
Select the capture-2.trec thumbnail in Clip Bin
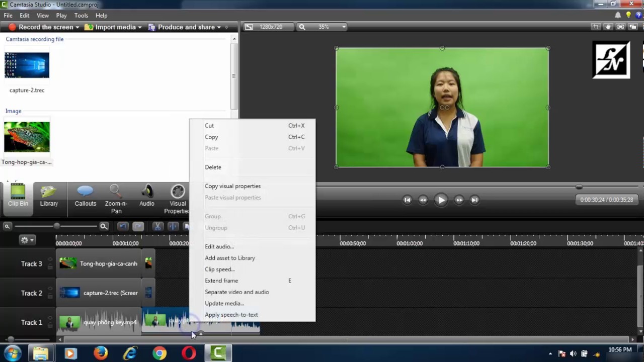click(27, 65)
